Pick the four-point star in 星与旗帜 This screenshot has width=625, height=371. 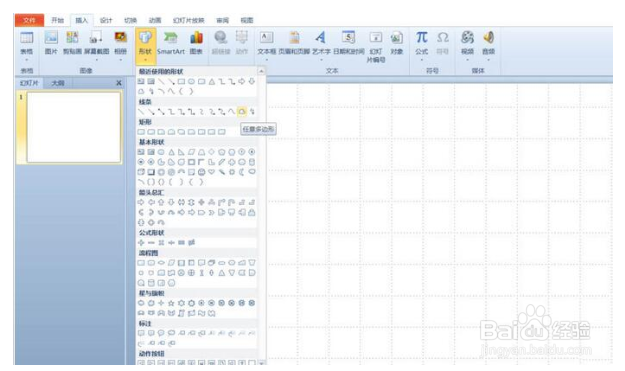coord(161,303)
